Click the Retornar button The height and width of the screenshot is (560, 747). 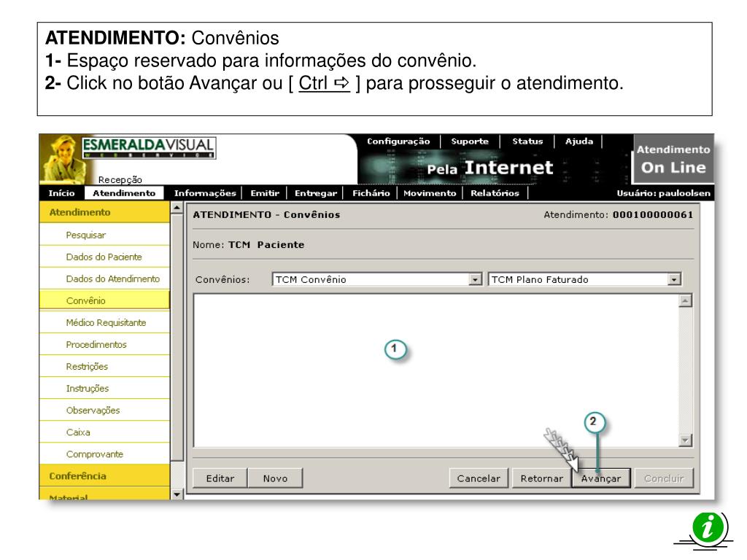click(x=542, y=478)
